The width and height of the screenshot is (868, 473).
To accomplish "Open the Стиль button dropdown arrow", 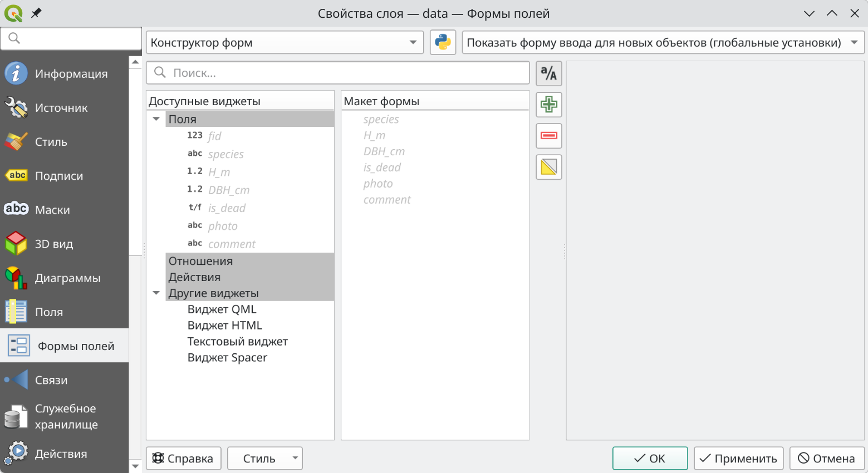I will point(295,459).
